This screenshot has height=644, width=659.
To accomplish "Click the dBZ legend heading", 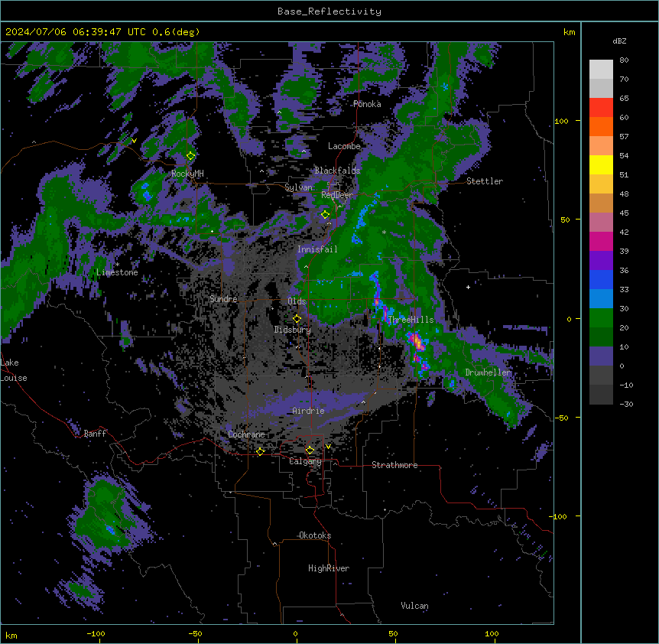I will click(619, 41).
